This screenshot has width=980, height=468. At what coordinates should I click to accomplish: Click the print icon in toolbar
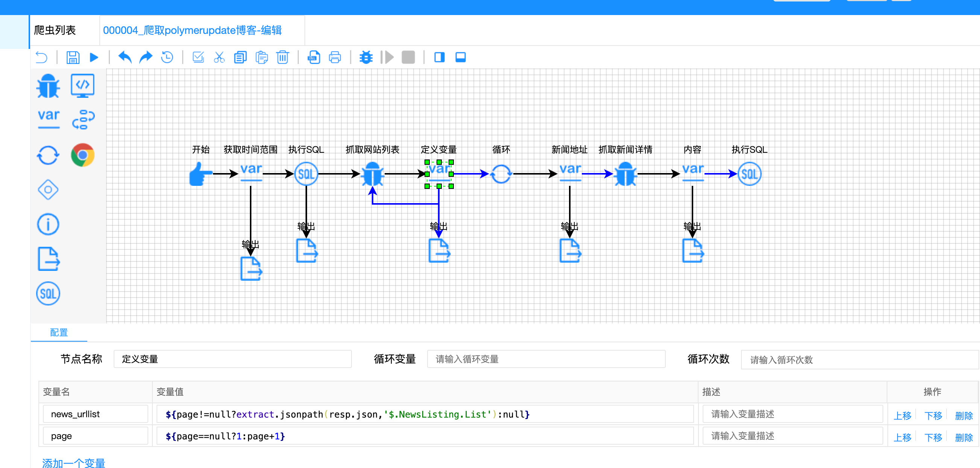[x=335, y=58]
